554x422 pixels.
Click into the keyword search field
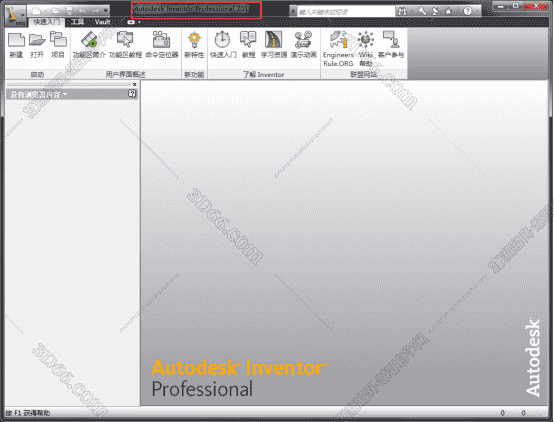tap(346, 12)
